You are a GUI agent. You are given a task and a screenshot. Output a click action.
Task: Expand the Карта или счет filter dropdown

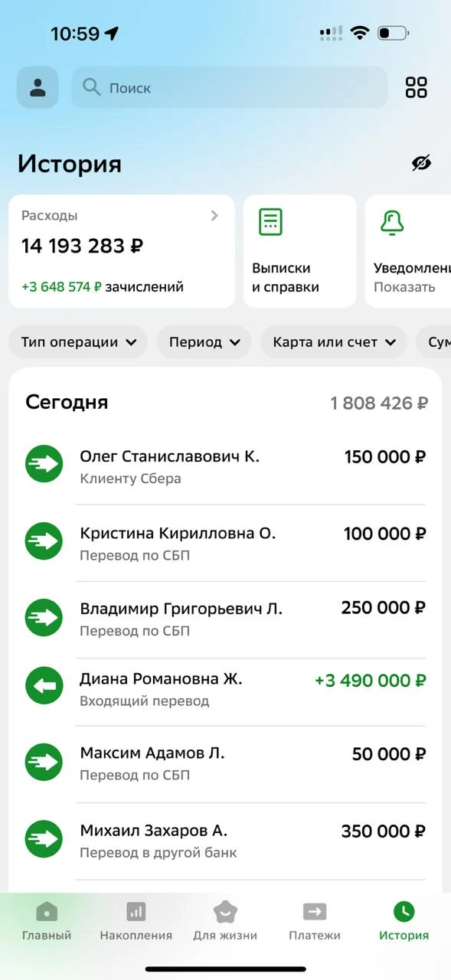(x=333, y=342)
